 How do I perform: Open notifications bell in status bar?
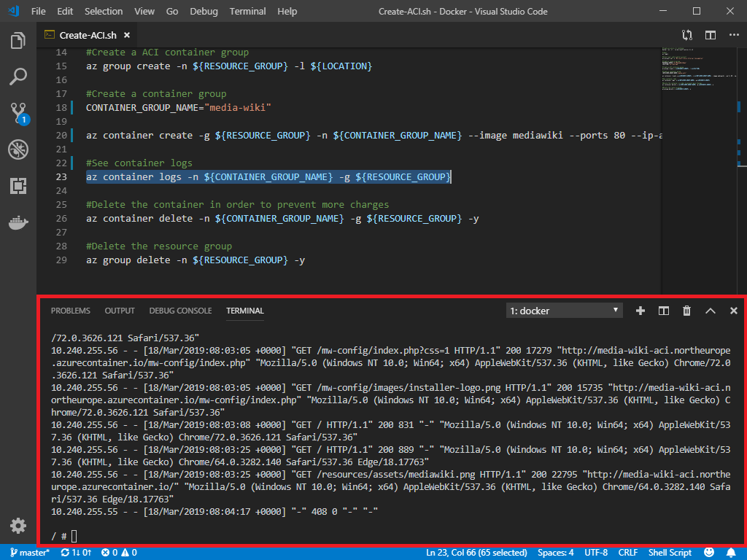point(730,553)
